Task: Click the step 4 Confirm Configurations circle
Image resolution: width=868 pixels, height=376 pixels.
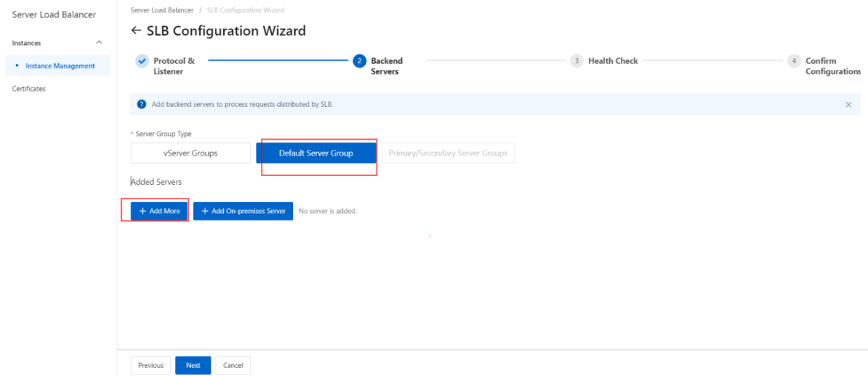Action: pyautogui.click(x=793, y=61)
